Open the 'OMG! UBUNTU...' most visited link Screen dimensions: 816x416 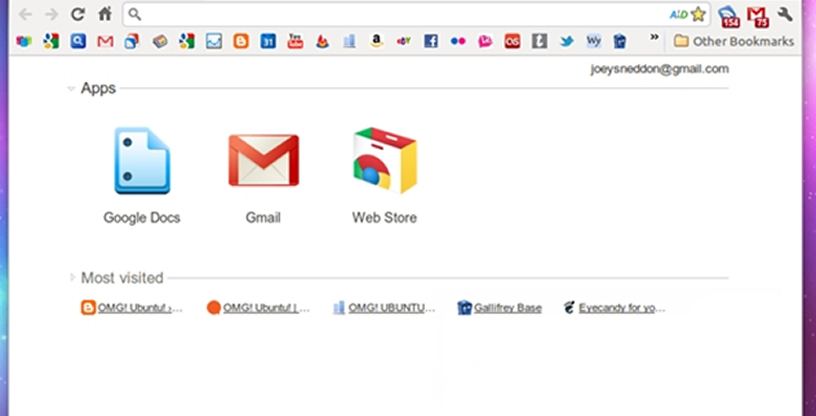384,308
